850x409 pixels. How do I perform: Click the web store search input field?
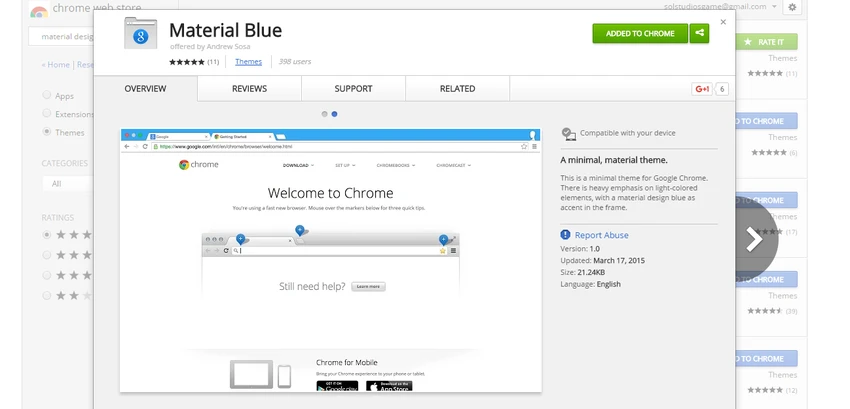(61, 37)
